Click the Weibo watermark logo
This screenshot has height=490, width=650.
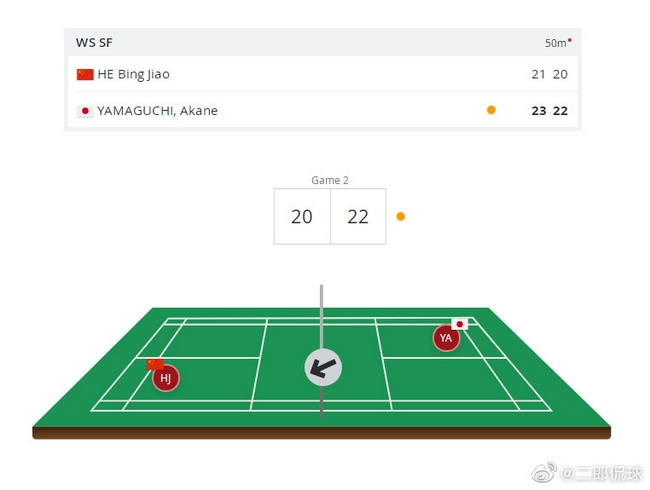544,473
